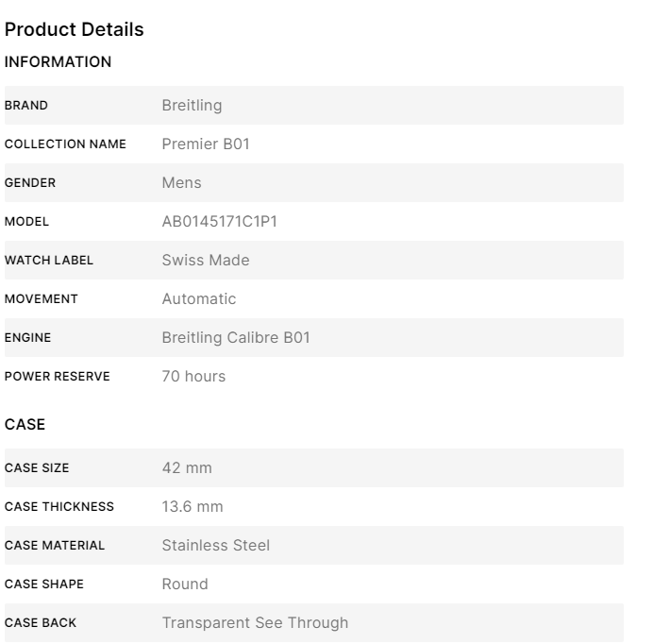Click the POWER RESERVE row label
The image size is (653, 644).
point(58,377)
